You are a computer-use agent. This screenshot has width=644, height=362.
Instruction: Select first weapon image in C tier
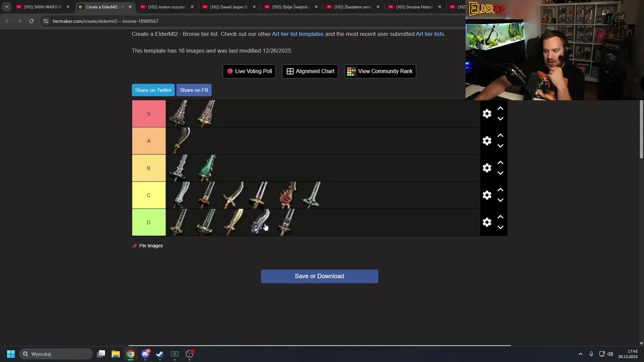click(179, 195)
